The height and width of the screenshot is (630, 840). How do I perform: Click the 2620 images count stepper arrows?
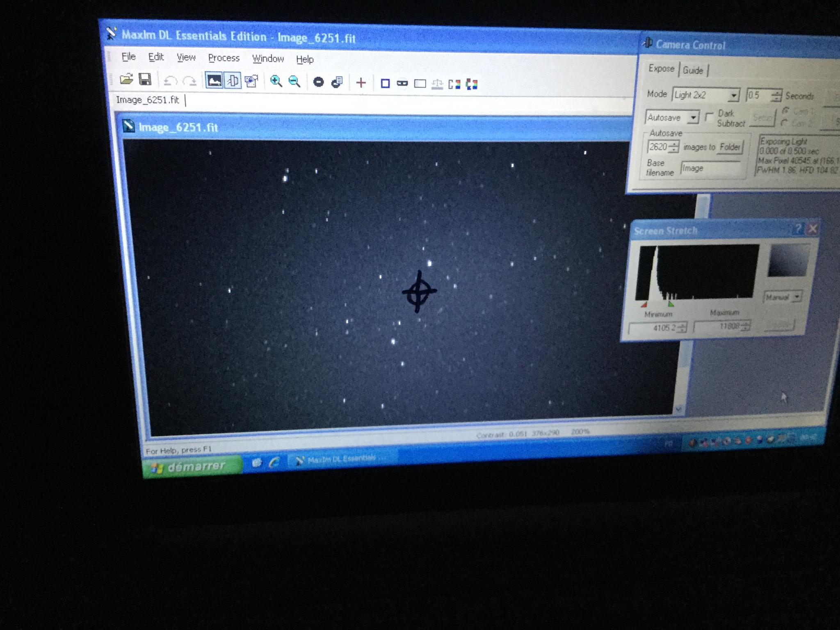click(x=673, y=147)
